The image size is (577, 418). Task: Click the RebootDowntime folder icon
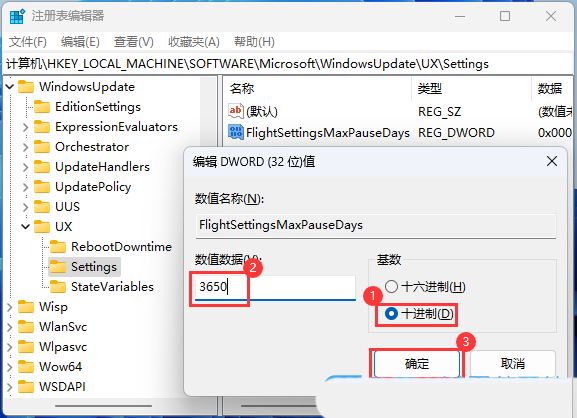coord(58,247)
